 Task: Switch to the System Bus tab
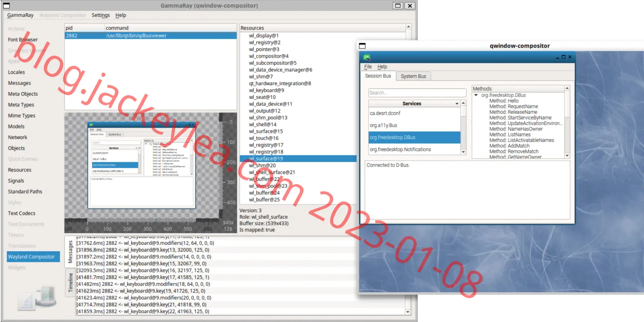[413, 76]
